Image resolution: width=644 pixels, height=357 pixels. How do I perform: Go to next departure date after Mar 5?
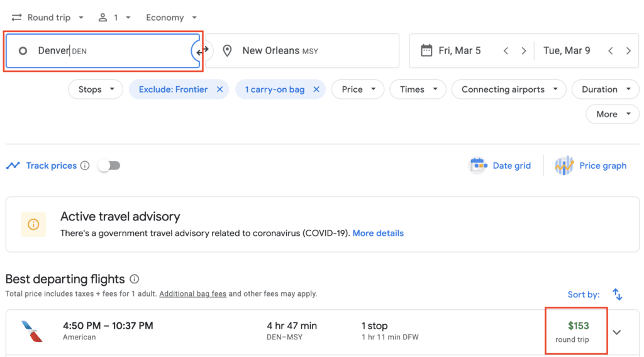(x=524, y=51)
